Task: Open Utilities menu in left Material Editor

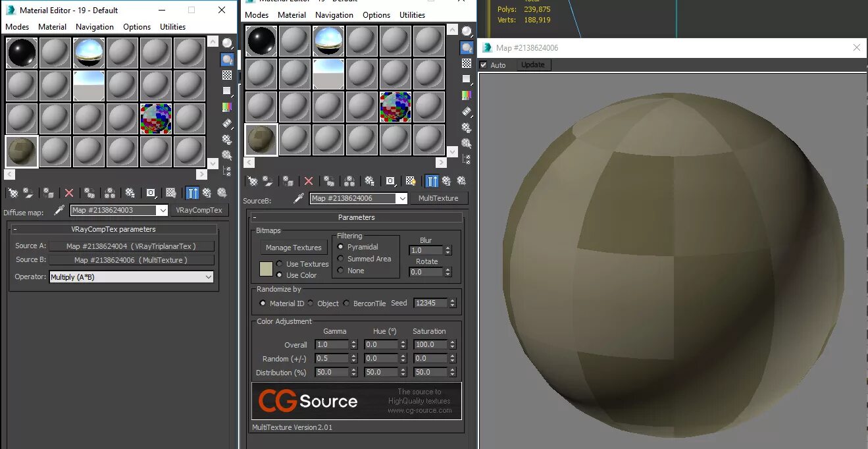Action: click(173, 27)
